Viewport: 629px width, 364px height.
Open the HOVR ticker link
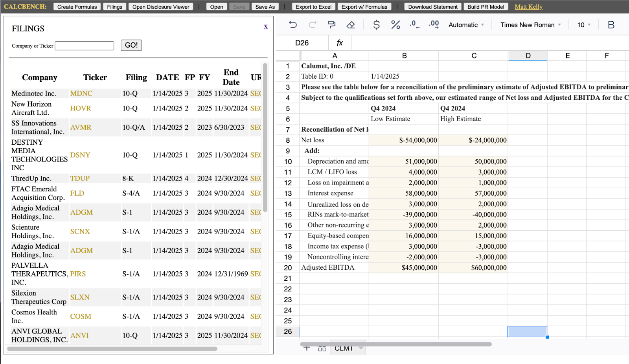pos(81,108)
